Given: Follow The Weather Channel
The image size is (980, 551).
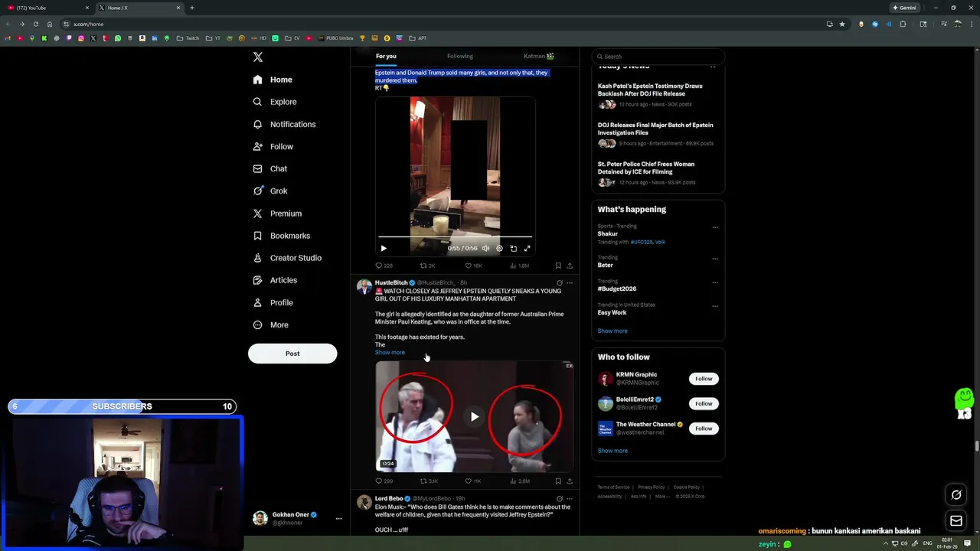Looking at the screenshot, I should 704,429.
